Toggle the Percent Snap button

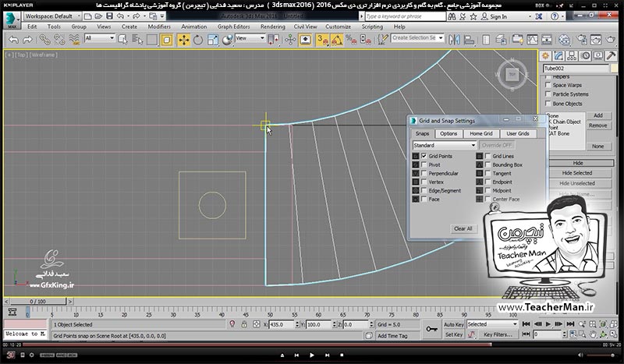[351, 40]
